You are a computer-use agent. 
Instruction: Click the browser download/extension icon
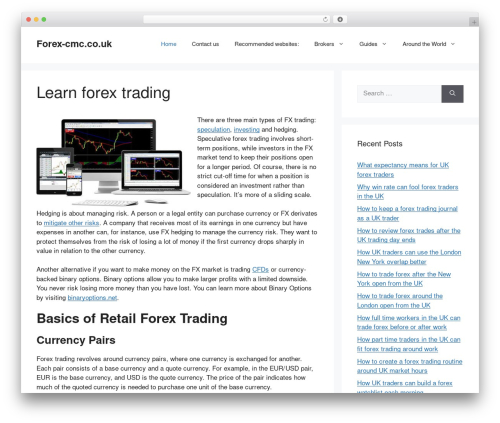[x=340, y=19]
